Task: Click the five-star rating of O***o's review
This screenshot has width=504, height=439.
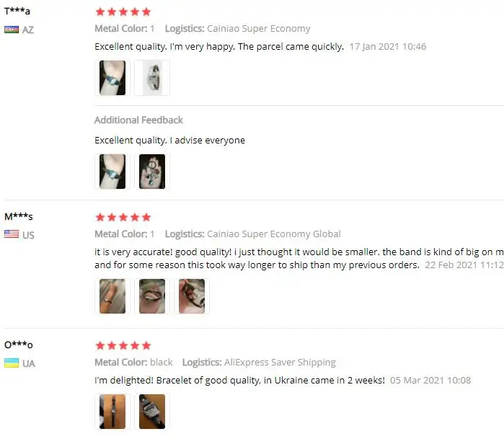Action: (123, 345)
